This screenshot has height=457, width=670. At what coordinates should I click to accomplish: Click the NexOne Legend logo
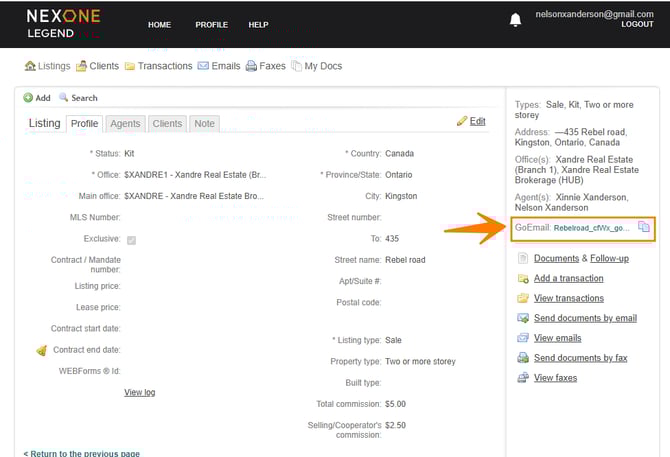62,24
